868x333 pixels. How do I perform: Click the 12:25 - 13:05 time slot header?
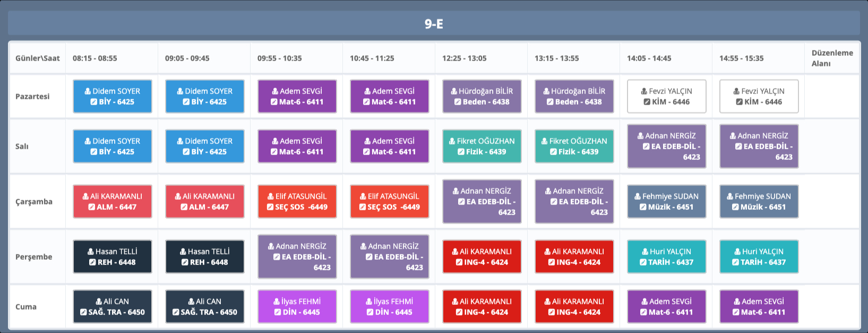[464, 58]
